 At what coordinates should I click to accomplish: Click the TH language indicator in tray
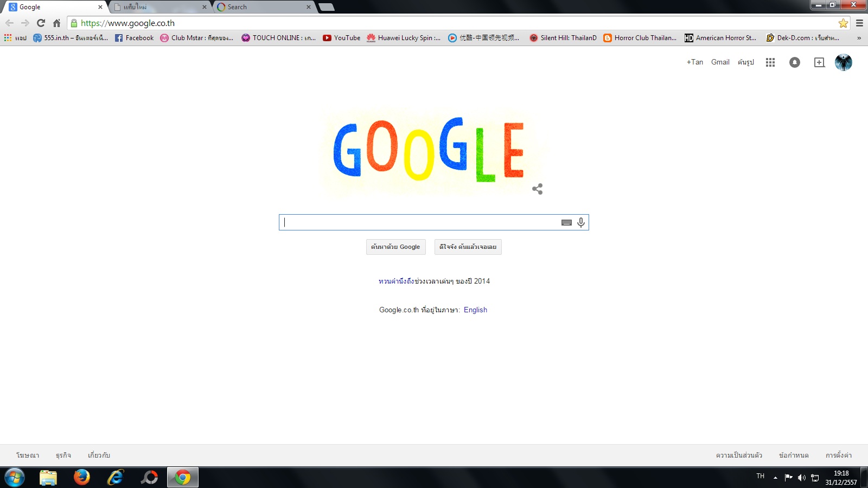[x=761, y=476]
